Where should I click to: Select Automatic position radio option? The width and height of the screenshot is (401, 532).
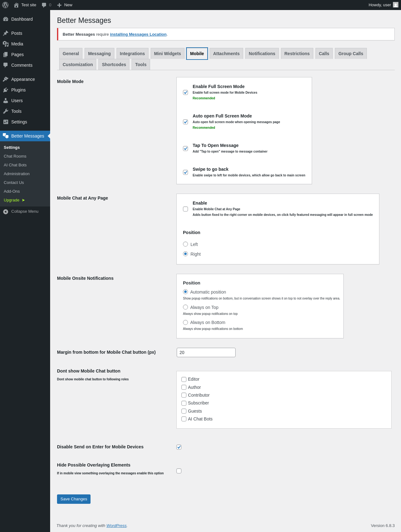[185, 292]
